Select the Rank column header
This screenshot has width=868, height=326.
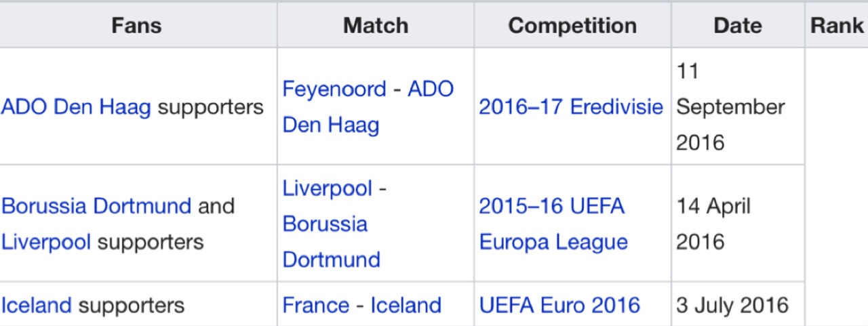pos(837,26)
